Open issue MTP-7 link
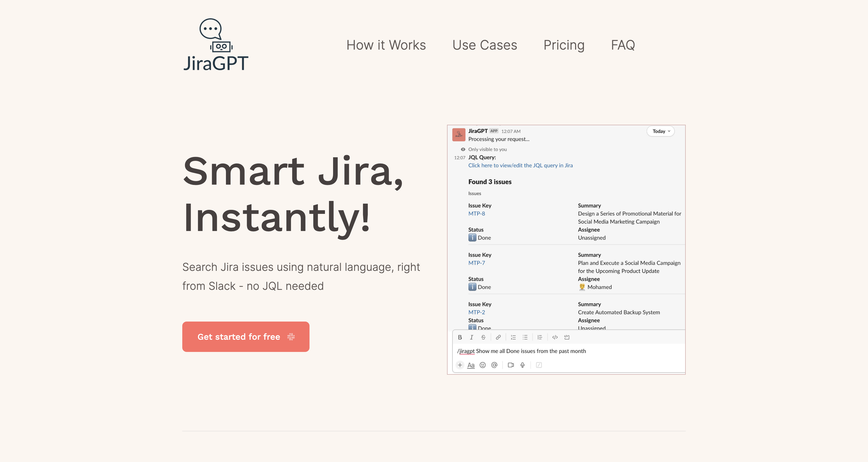Image resolution: width=868 pixels, height=462 pixels. (x=477, y=263)
